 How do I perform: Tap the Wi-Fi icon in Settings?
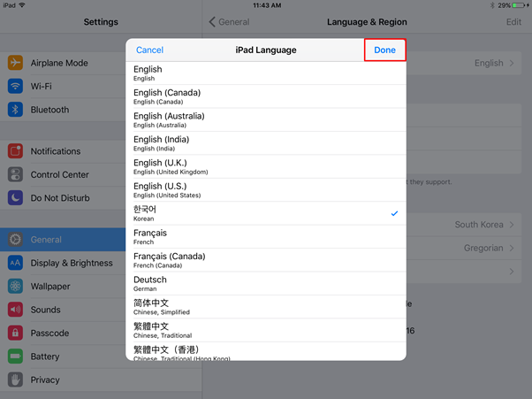15,86
